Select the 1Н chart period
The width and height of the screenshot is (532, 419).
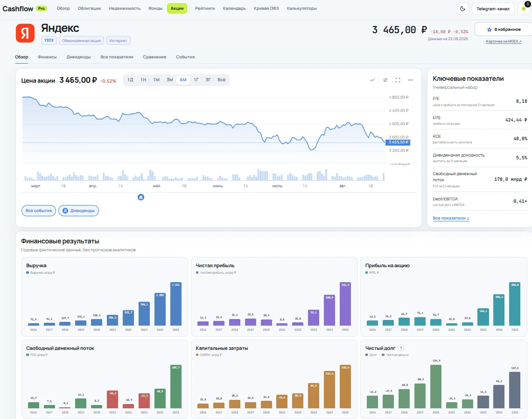143,80
